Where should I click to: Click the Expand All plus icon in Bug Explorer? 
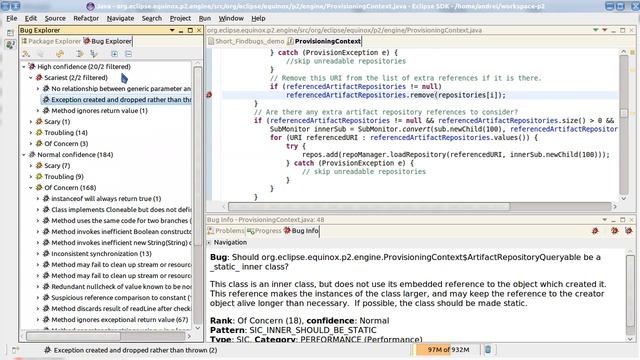pos(114,54)
